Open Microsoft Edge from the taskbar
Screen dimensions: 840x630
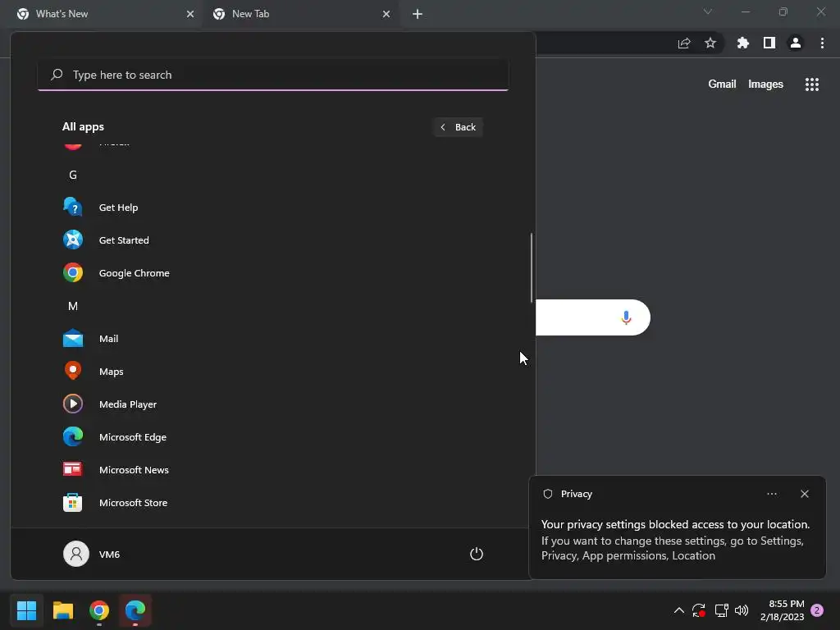tap(135, 610)
